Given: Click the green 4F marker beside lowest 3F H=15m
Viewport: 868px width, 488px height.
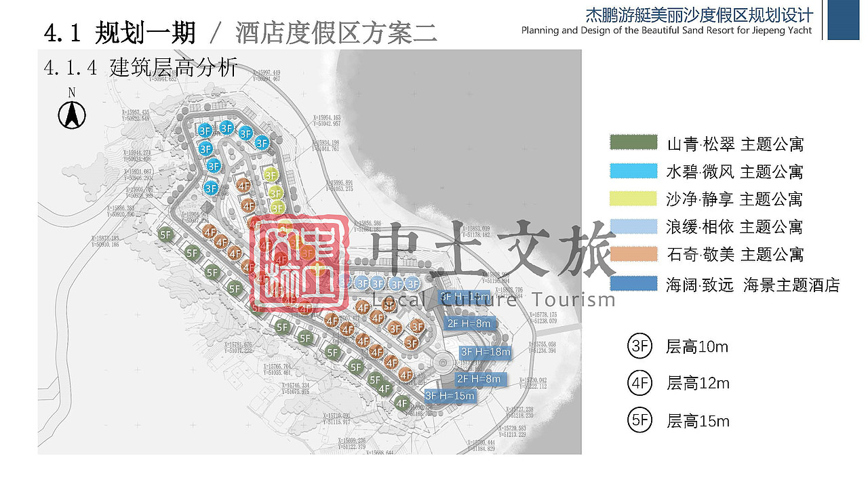Looking at the screenshot, I should point(401,403).
